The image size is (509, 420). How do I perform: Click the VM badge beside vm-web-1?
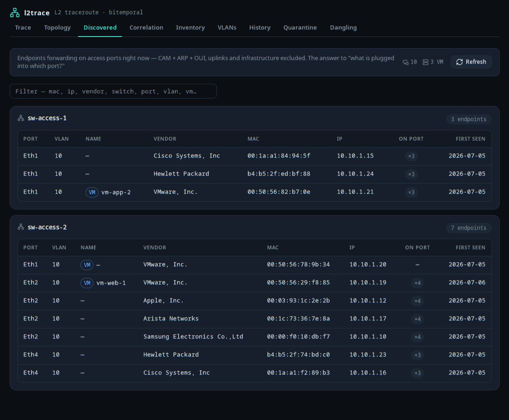coord(87,283)
